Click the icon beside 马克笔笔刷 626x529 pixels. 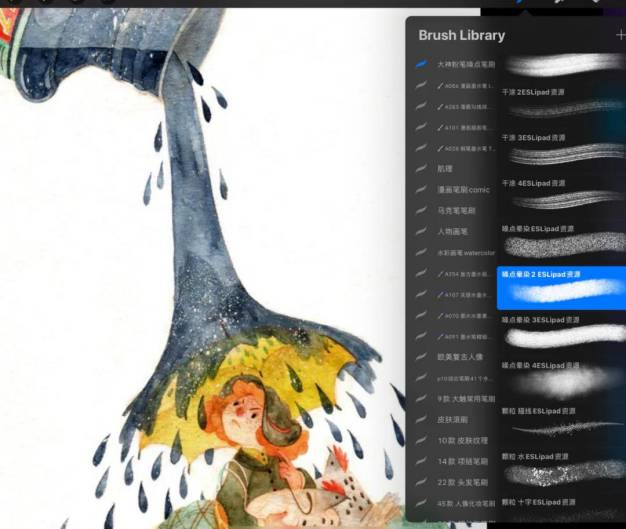pos(422,211)
